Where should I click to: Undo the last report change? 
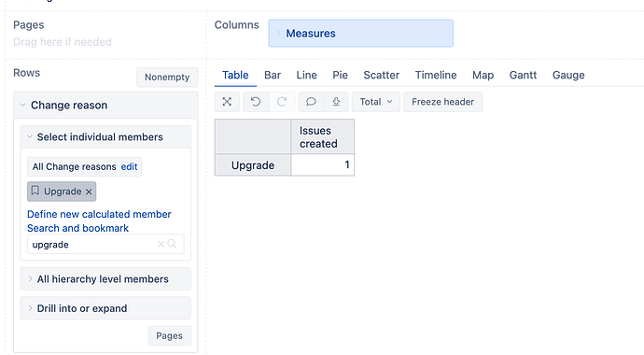point(256,102)
